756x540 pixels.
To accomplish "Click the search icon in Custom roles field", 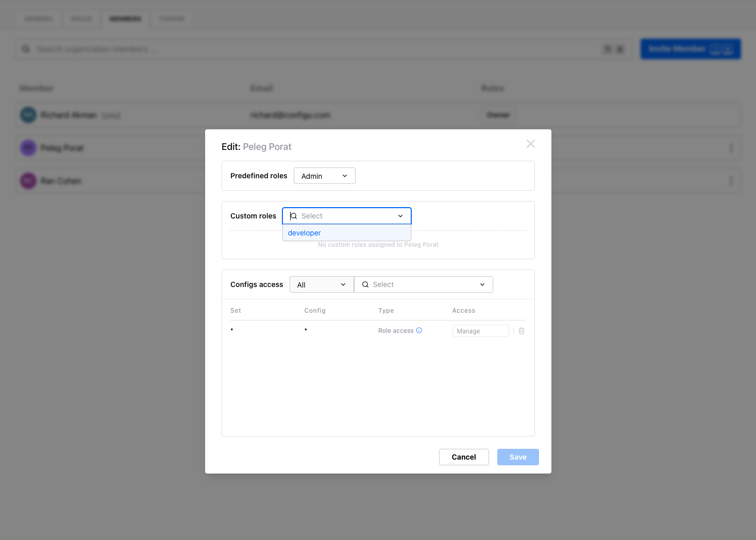I will point(294,216).
